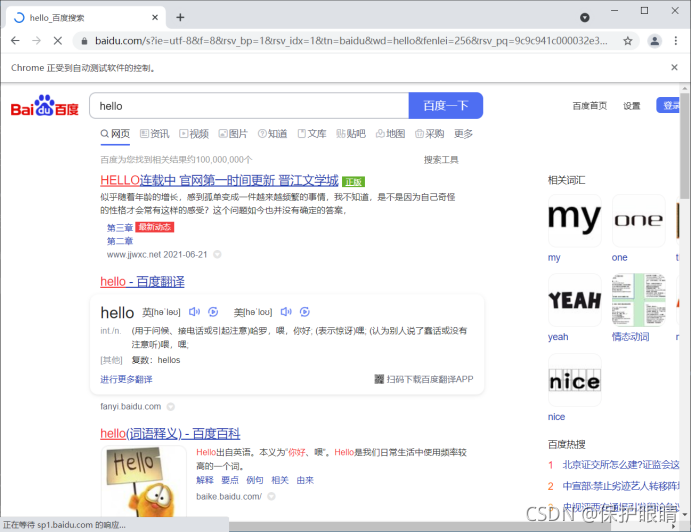Click the QR code icon for 百度翻译APP

[x=379, y=379]
